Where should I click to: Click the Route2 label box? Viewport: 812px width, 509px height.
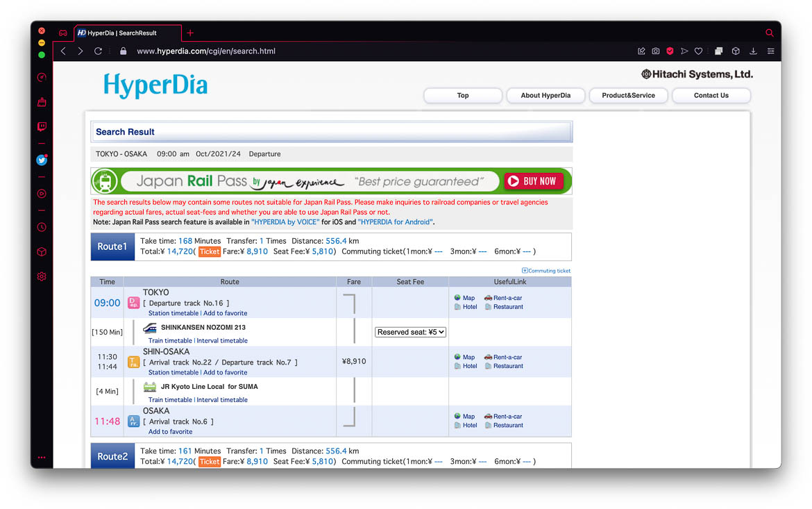(112, 456)
